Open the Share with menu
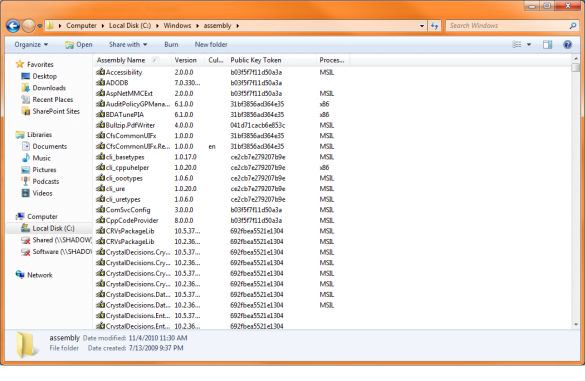 (x=128, y=44)
